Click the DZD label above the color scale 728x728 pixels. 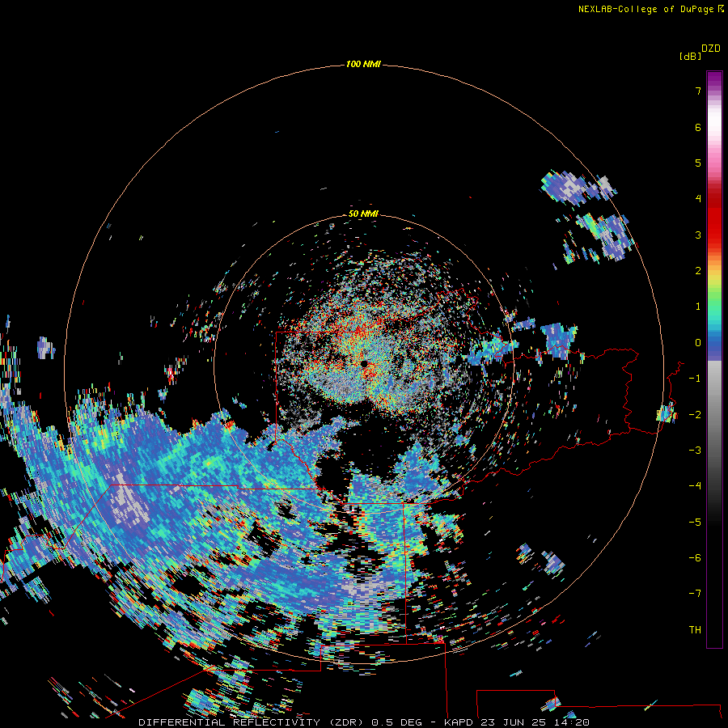711,49
